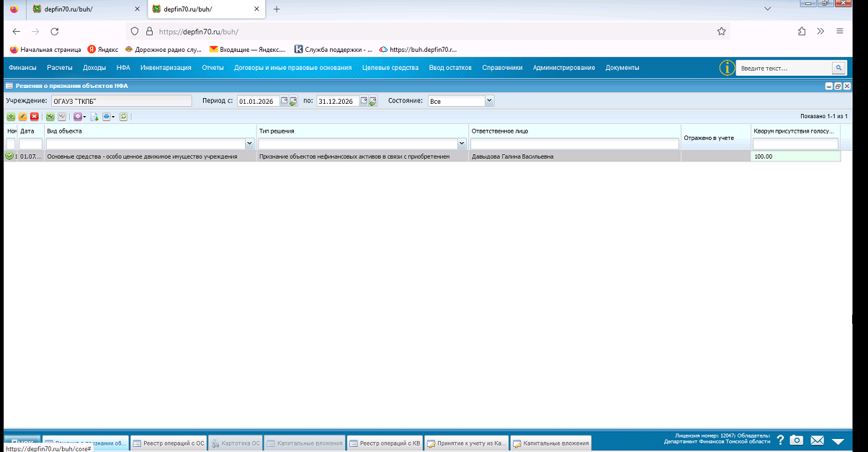This screenshot has height=452, width=868.
Task: Click the green refresh list icon
Action: 123,116
